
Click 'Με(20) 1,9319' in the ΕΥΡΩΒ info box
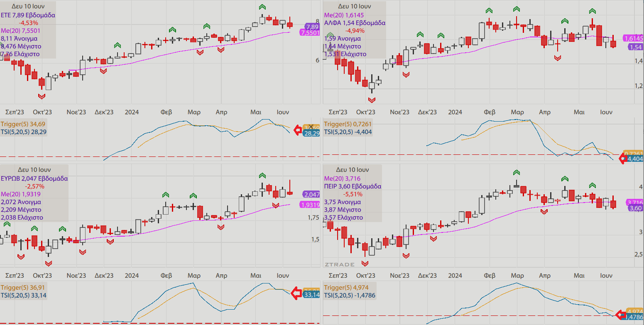tap(21, 194)
